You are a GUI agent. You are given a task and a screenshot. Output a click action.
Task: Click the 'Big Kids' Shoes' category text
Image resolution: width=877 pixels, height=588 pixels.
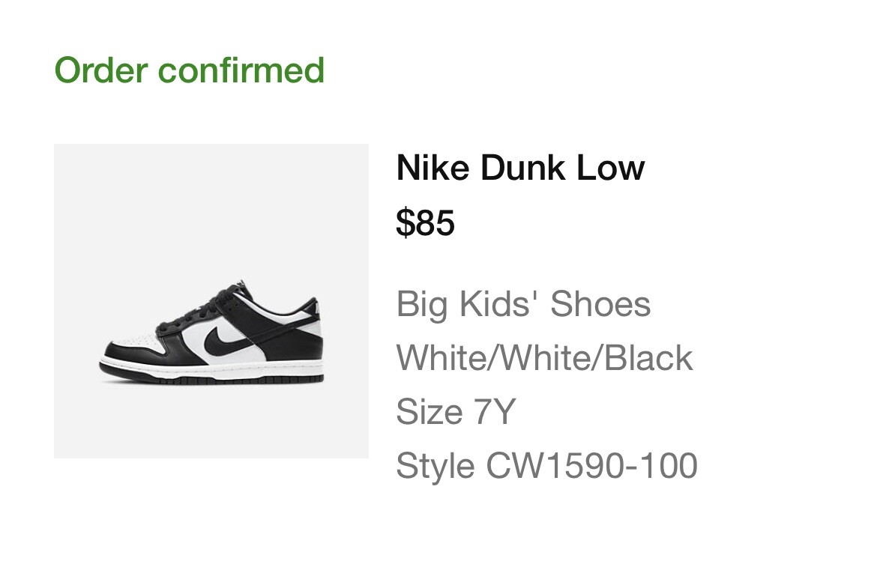pos(523,304)
